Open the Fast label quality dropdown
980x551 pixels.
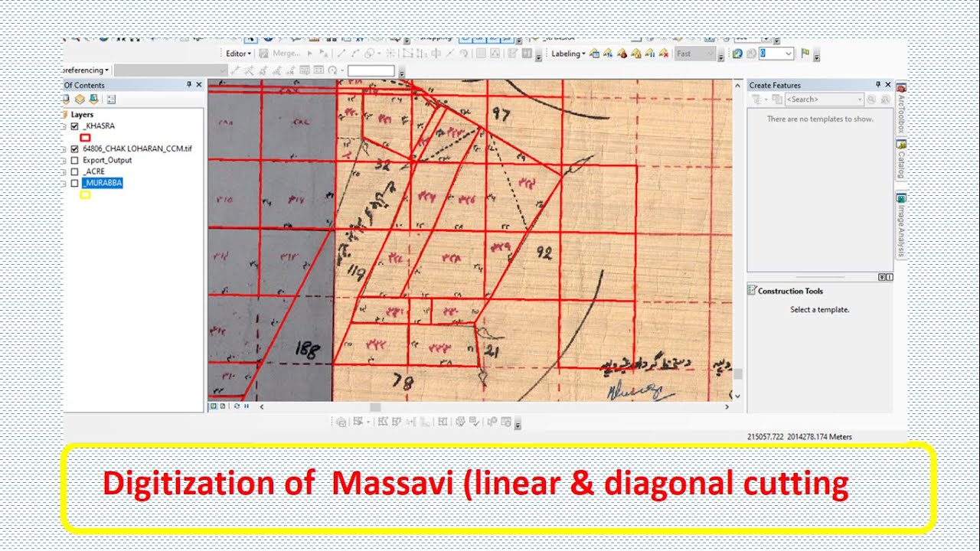coord(695,54)
